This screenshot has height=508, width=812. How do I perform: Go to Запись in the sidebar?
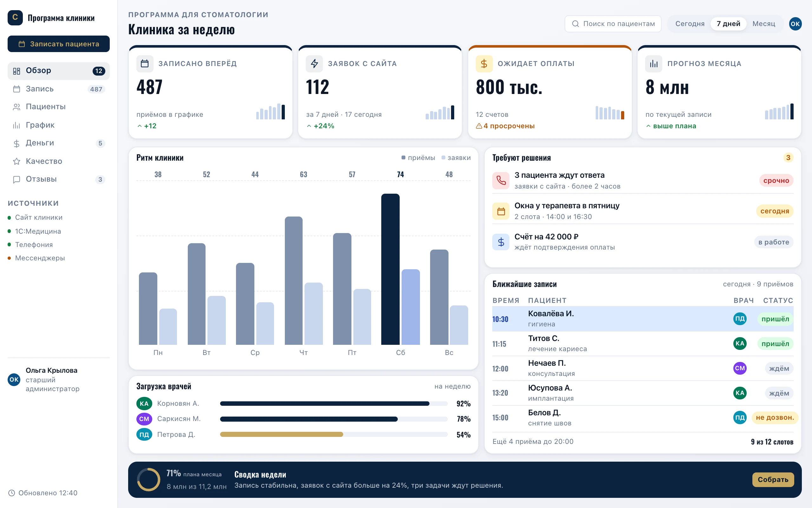click(59, 89)
